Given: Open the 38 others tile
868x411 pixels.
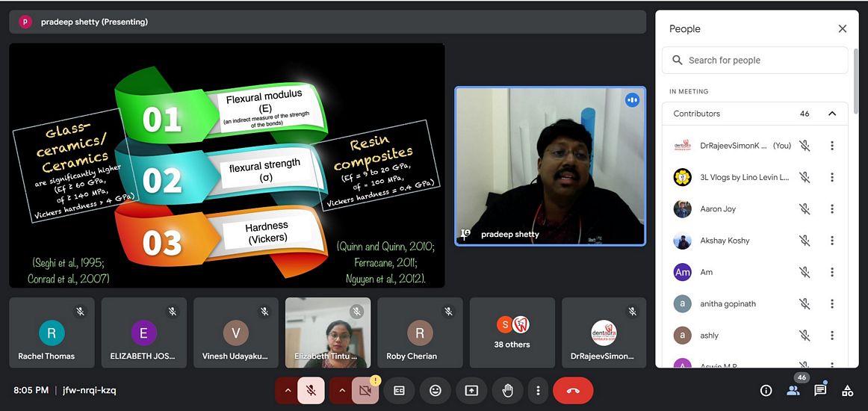Looking at the screenshot, I should (x=512, y=333).
